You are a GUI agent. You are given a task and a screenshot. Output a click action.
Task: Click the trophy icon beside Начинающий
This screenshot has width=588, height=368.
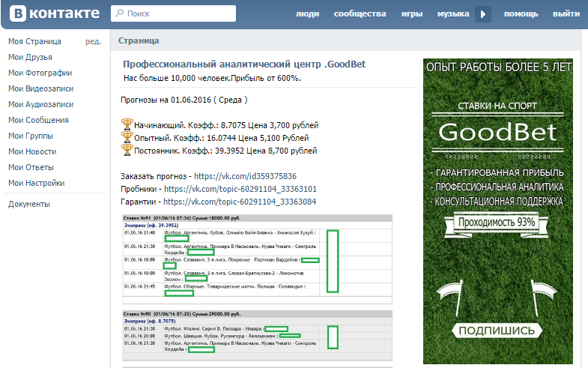click(x=127, y=124)
